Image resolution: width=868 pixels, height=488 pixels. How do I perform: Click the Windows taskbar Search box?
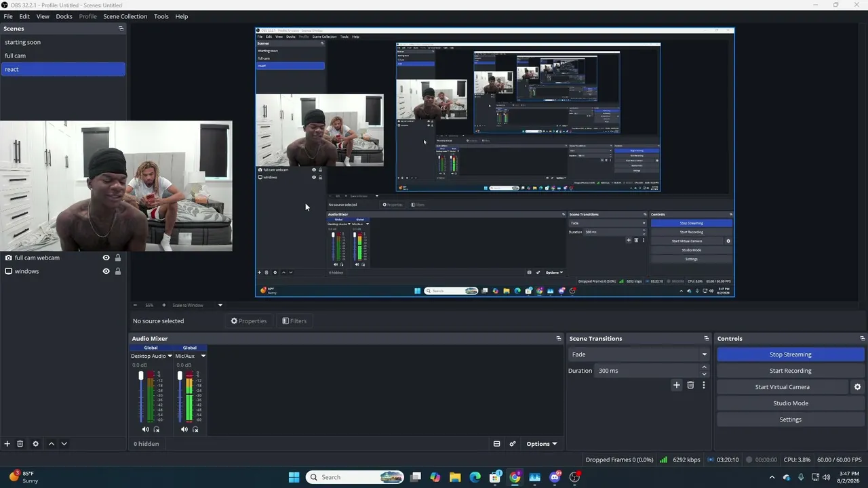click(355, 477)
